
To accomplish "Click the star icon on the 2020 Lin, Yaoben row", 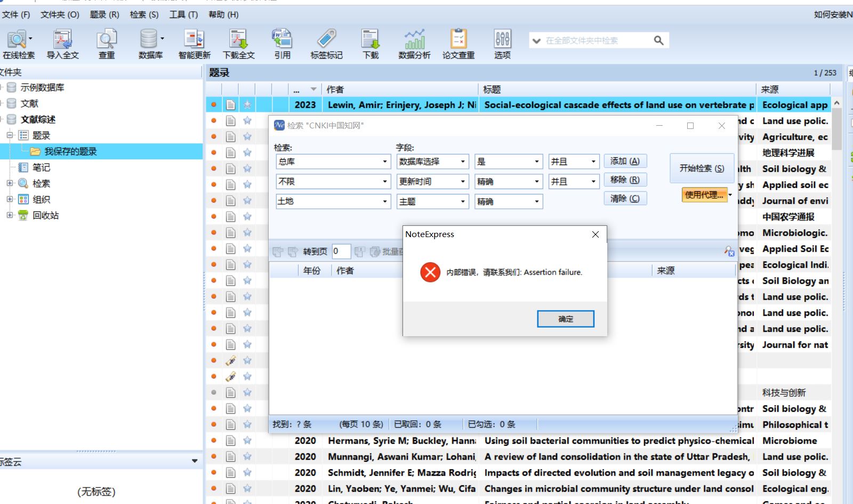I will pyautogui.click(x=247, y=489).
